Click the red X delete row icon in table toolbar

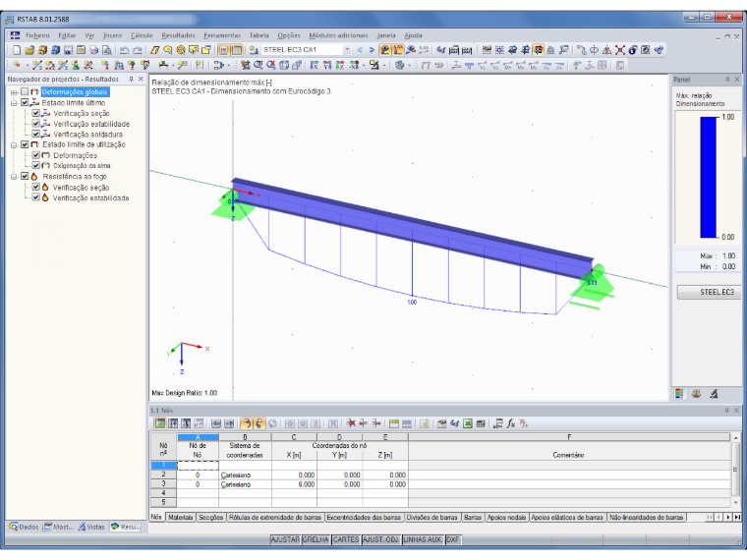point(351,423)
